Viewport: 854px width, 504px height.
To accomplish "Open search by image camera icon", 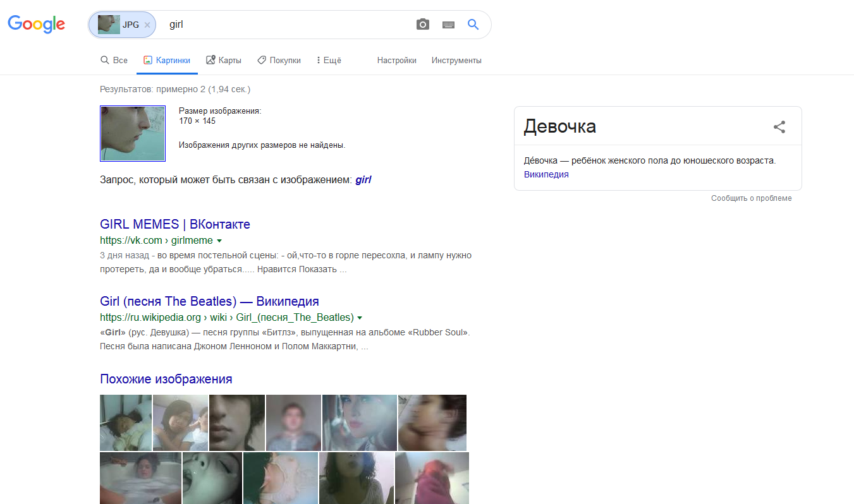I will [x=422, y=25].
